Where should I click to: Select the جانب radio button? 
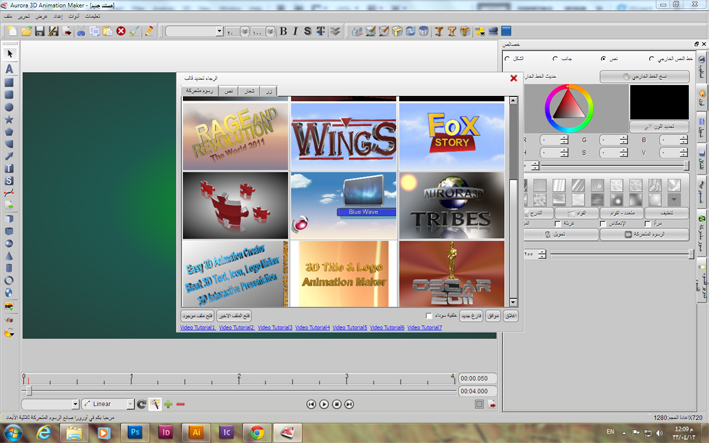tap(555, 59)
